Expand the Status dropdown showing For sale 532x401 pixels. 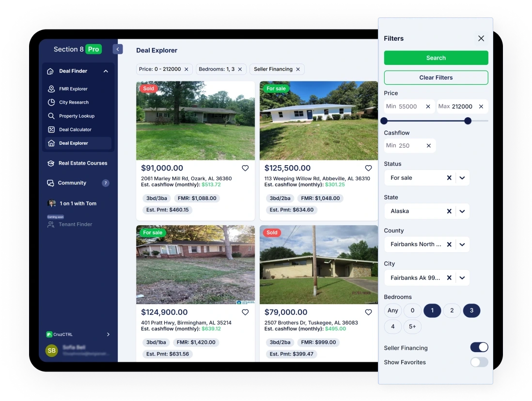(461, 178)
